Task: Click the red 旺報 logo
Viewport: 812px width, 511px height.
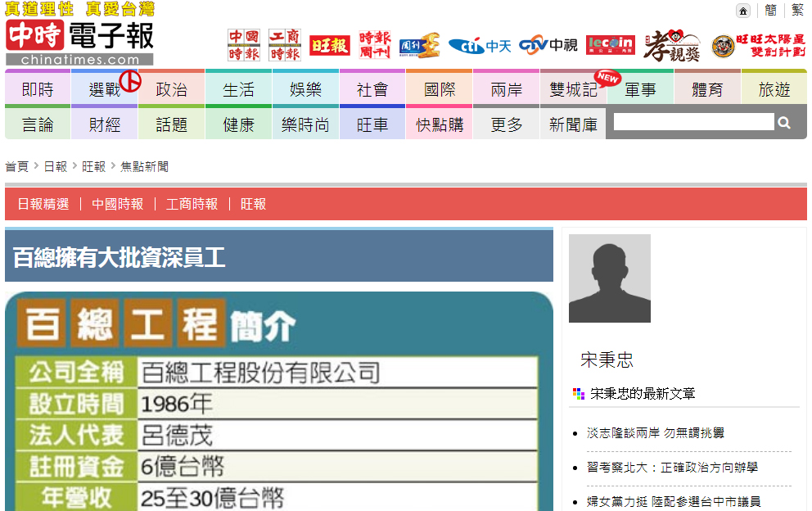Action: click(330, 46)
